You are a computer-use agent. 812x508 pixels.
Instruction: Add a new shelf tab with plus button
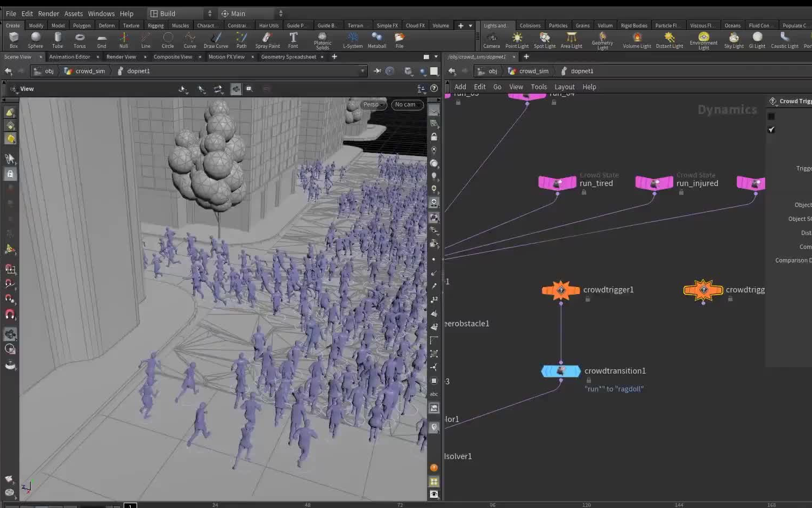point(461,25)
